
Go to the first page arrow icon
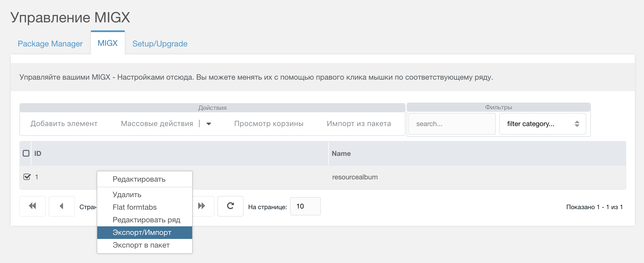pos(33,206)
